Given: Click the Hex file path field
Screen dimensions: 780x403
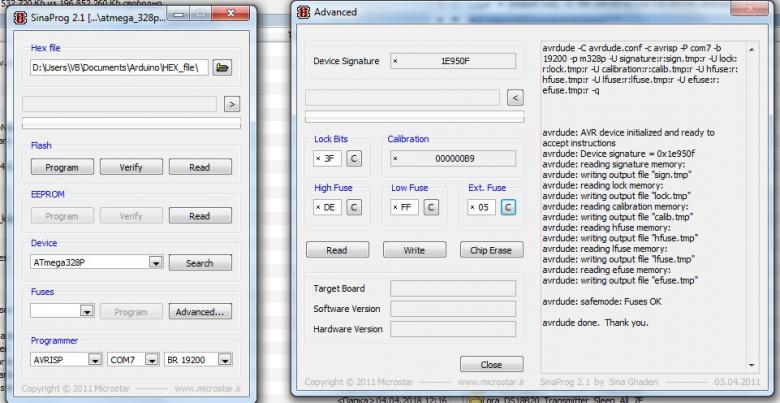Looking at the screenshot, I should (x=119, y=68).
